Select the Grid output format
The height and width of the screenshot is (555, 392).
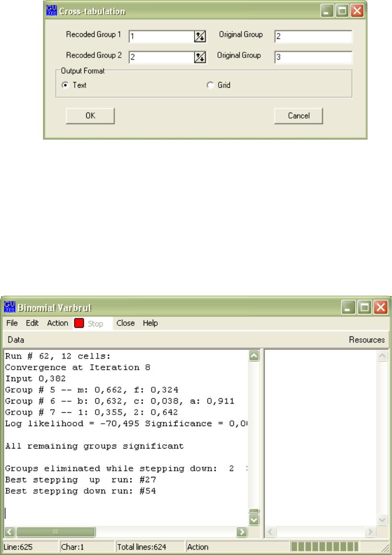point(210,85)
